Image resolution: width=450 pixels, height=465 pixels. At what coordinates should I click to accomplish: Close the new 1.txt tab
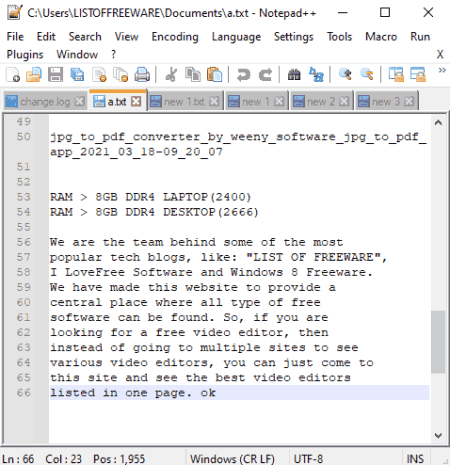(x=214, y=101)
